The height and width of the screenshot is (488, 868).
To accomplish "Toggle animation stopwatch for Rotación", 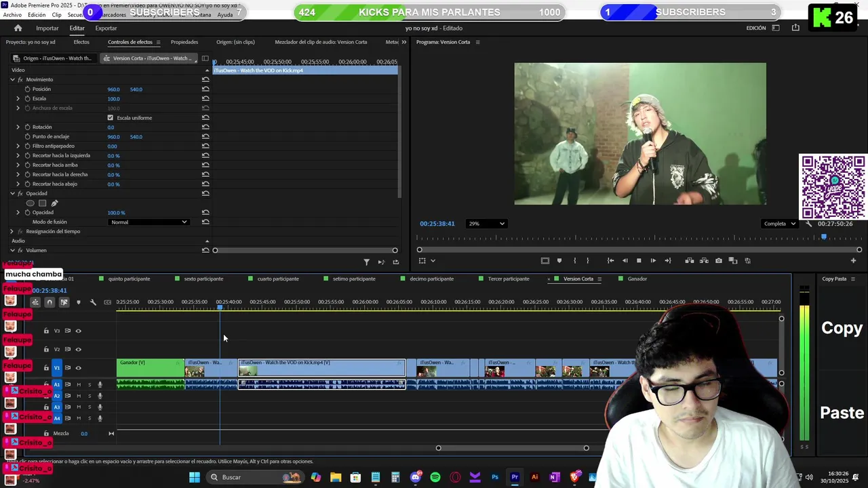I will [x=27, y=127].
